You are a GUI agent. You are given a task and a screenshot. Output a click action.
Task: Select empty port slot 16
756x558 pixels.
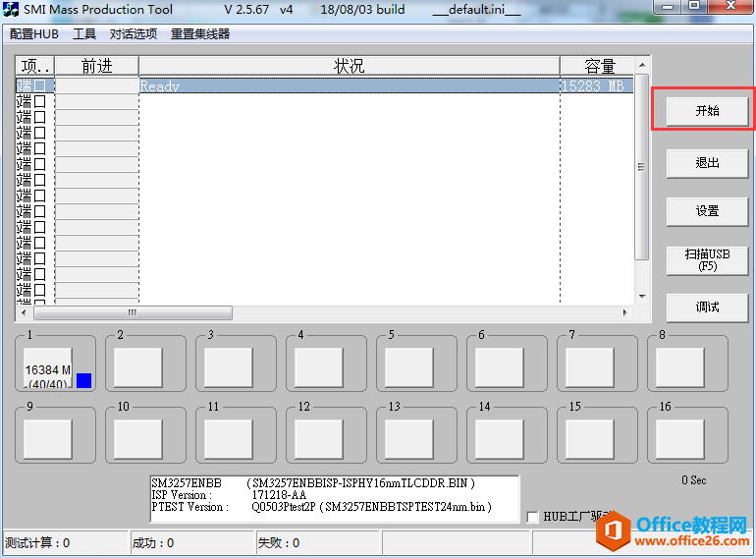(x=679, y=439)
